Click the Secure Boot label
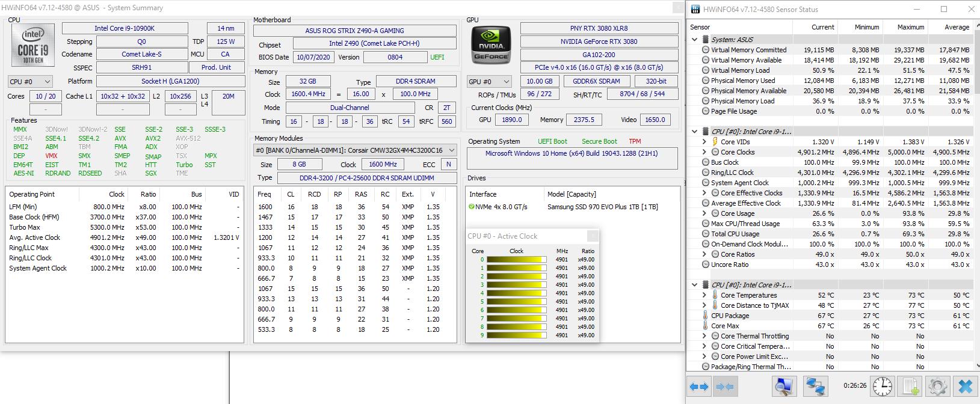Screen dimensions: 980x404 (599, 141)
